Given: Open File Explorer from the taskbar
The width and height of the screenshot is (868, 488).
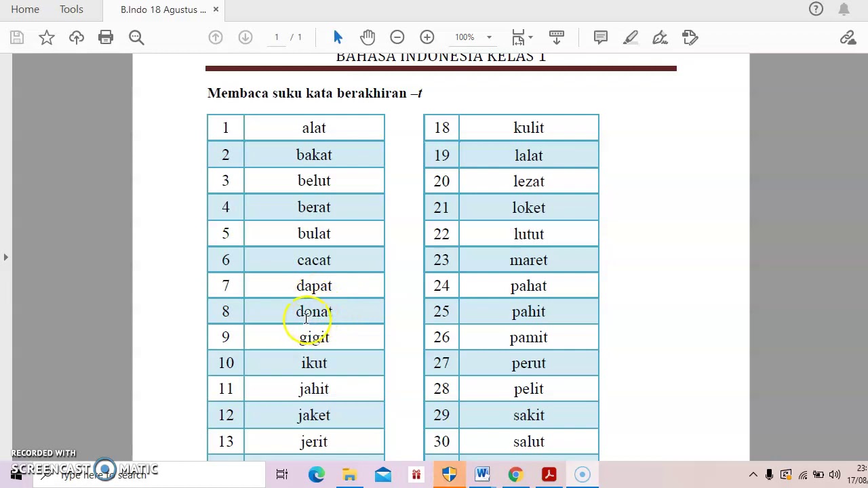Looking at the screenshot, I should click(x=350, y=474).
